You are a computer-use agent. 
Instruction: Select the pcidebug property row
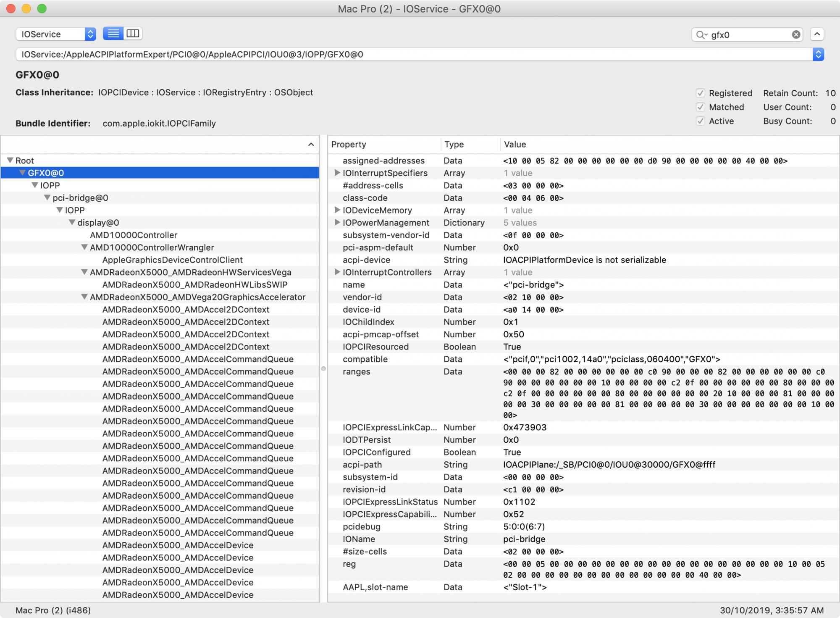click(583, 526)
